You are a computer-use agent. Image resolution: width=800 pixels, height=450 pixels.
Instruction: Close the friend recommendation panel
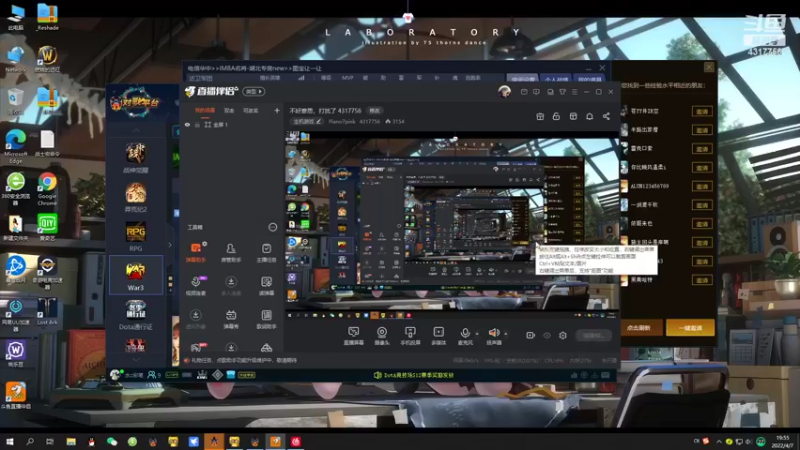click(x=709, y=67)
